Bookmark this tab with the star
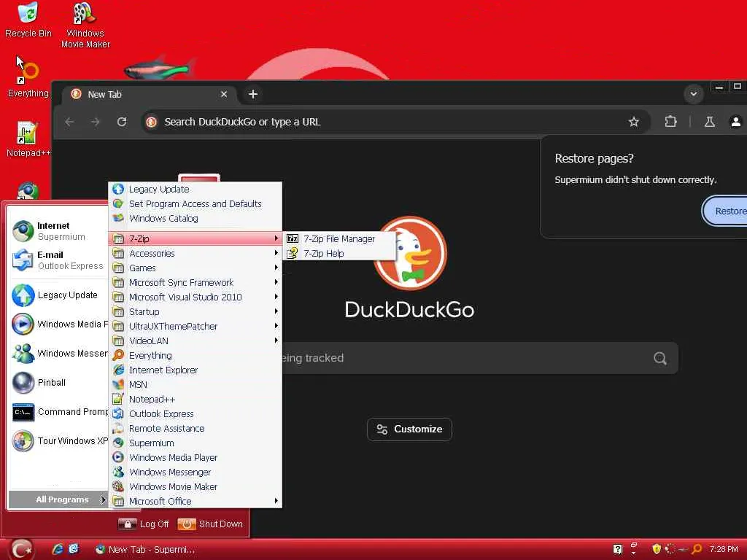Viewport: 747px width, 560px height. (634, 122)
